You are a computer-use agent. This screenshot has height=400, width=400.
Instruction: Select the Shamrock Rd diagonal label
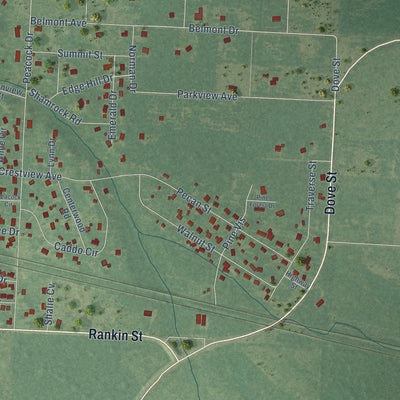pos(55,107)
